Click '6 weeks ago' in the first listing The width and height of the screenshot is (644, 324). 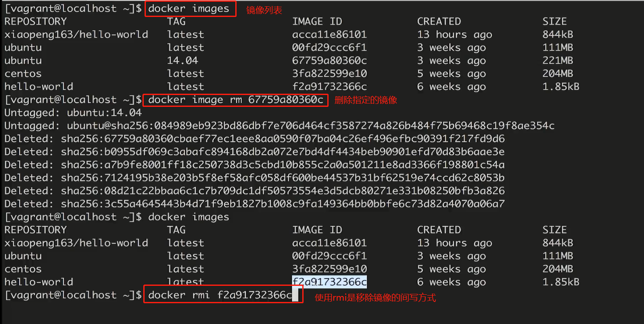click(x=452, y=87)
